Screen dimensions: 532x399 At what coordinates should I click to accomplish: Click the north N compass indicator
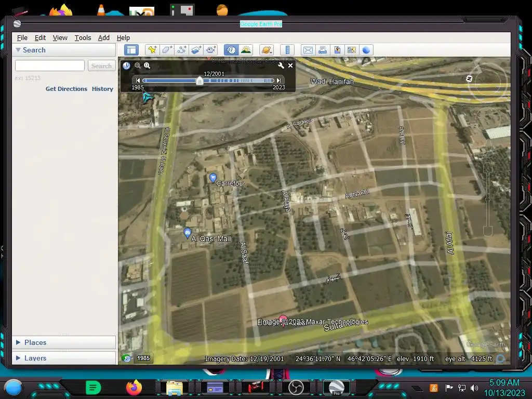[469, 79]
